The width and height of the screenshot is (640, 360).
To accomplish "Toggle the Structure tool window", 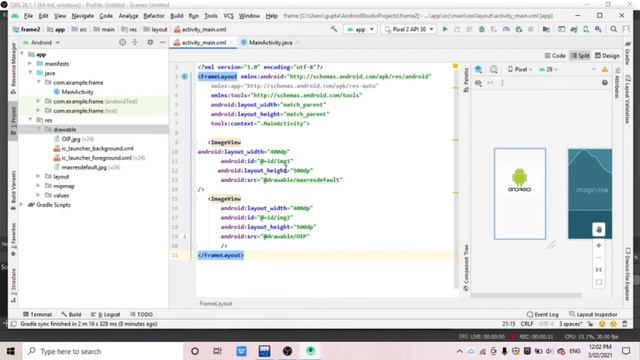I will tap(13, 285).
